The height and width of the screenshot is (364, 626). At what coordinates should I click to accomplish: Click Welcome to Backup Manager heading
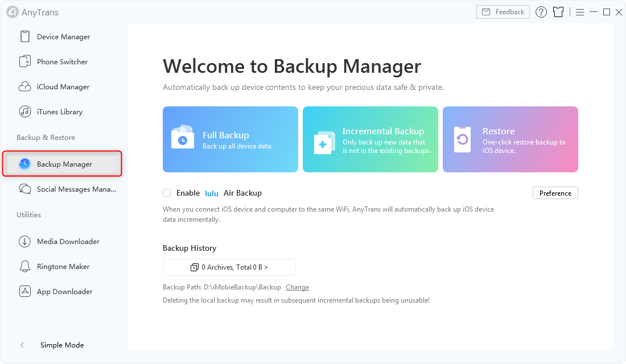(292, 66)
